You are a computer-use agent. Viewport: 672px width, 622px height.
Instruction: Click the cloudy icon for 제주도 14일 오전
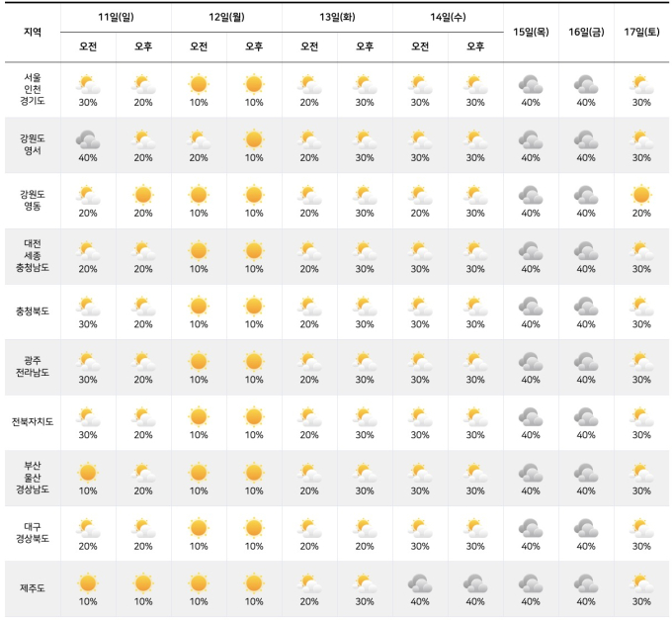(420, 583)
